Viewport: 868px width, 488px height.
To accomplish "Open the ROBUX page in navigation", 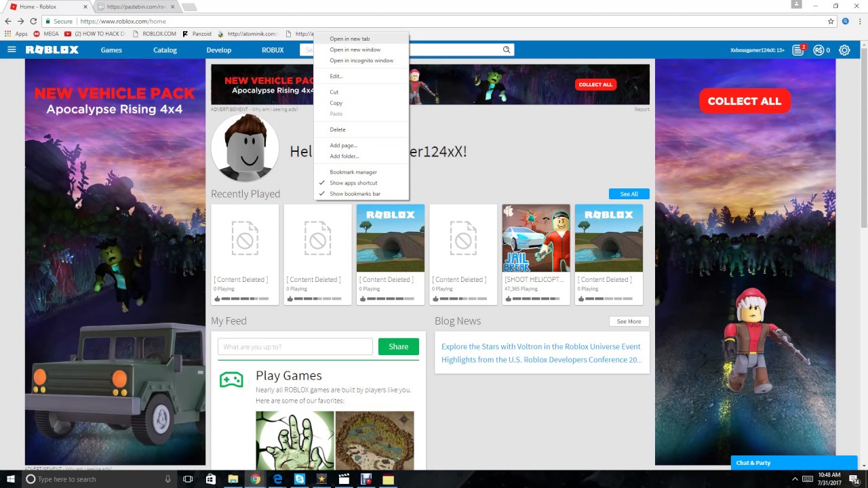I will [273, 49].
